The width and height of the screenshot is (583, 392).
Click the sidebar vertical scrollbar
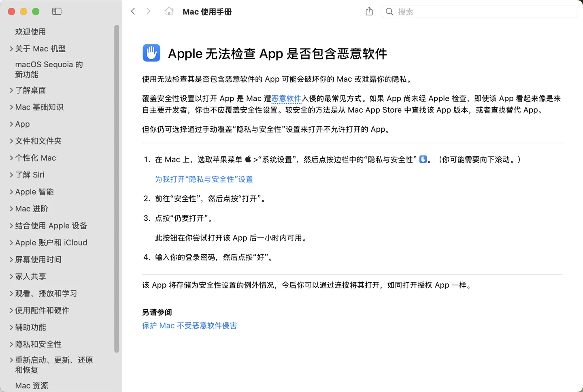point(117,188)
